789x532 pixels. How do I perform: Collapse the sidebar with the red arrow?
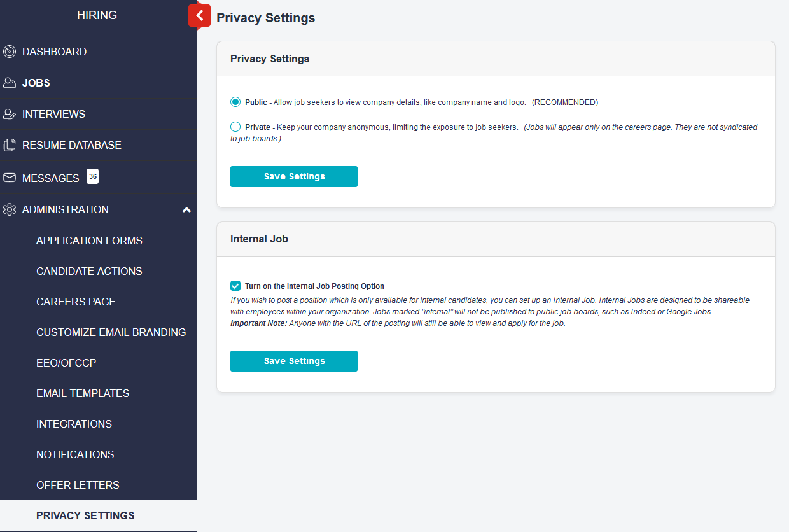coord(199,16)
